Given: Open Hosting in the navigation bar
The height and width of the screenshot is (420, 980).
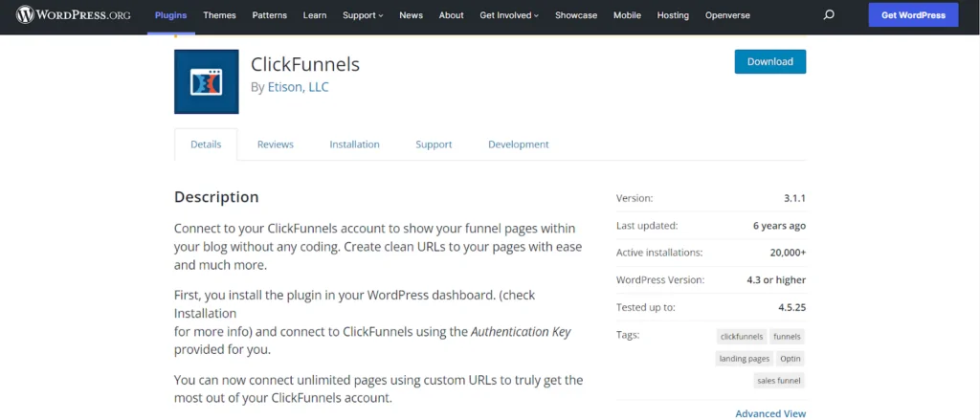Looking at the screenshot, I should click(673, 15).
